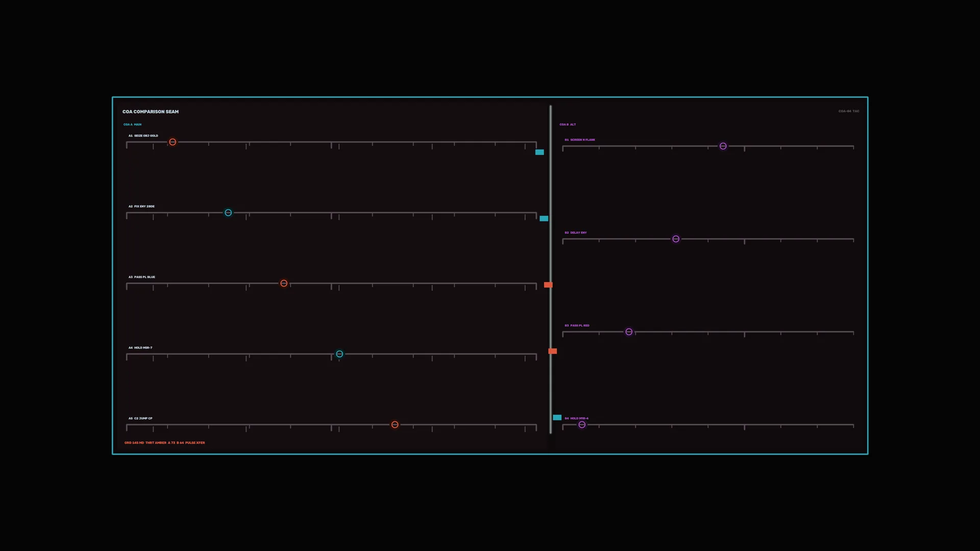Click the A1 SEIZE OBJ GOLD timeline marker
The width and height of the screenshot is (980, 551).
pos(173,142)
